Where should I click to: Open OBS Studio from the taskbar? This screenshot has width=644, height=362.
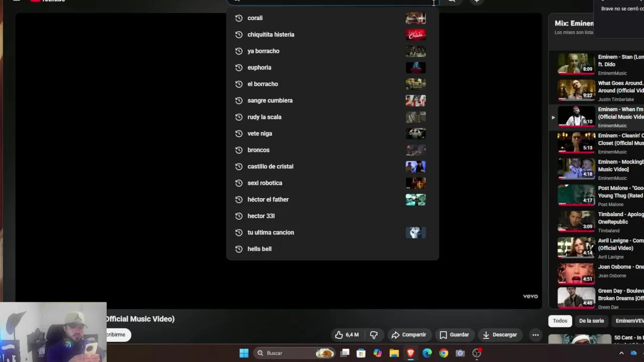click(x=477, y=353)
